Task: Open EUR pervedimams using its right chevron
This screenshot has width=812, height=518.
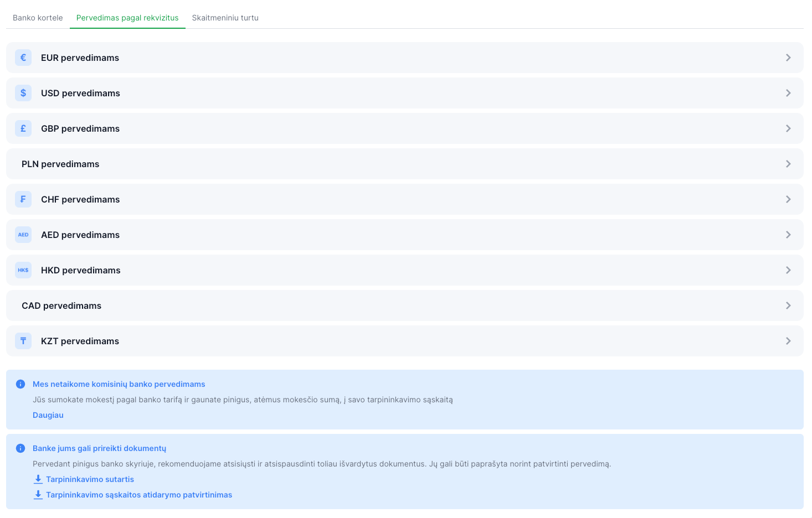Action: click(x=788, y=58)
